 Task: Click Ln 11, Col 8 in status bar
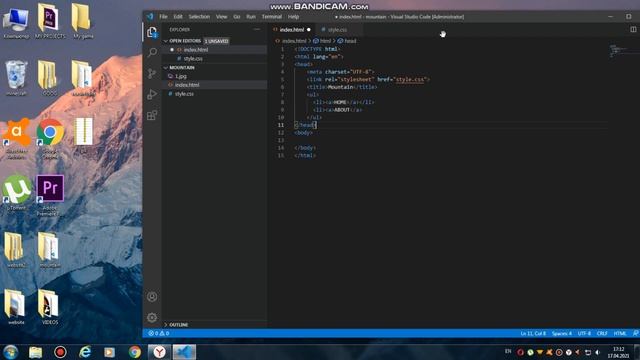click(533, 333)
